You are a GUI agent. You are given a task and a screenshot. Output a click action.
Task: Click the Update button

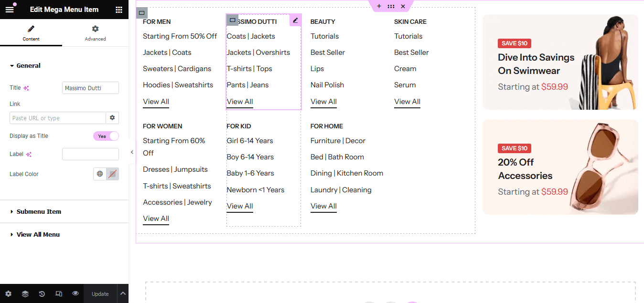click(100, 294)
